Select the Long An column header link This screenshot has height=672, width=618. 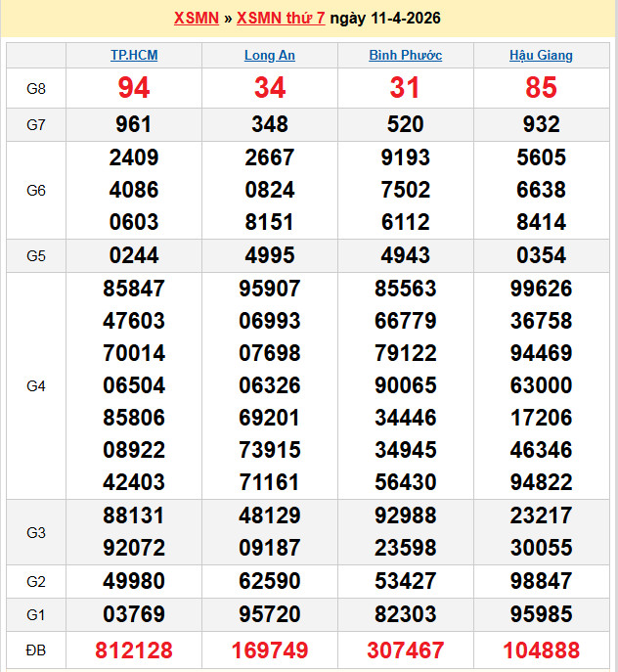[x=269, y=56]
